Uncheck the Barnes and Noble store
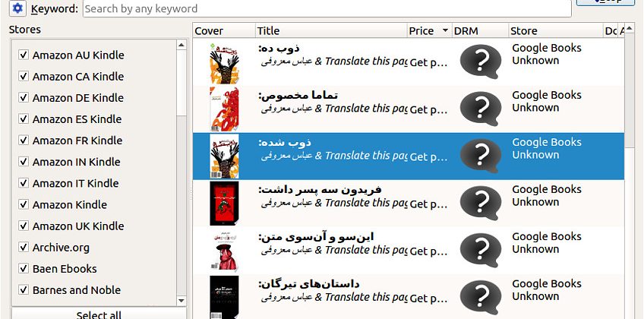Viewport: 644px width, 319px height. pos(24,289)
